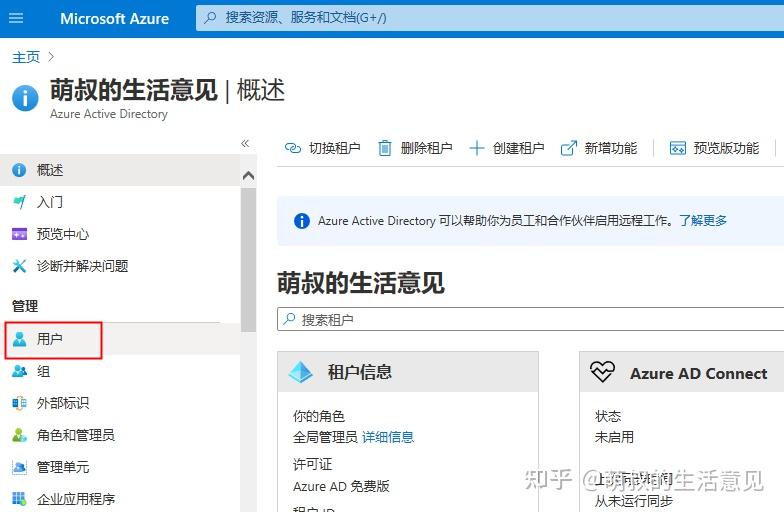The image size is (784, 512).
Task: Click the 概述 info icon in sidebar
Action: [x=19, y=170]
